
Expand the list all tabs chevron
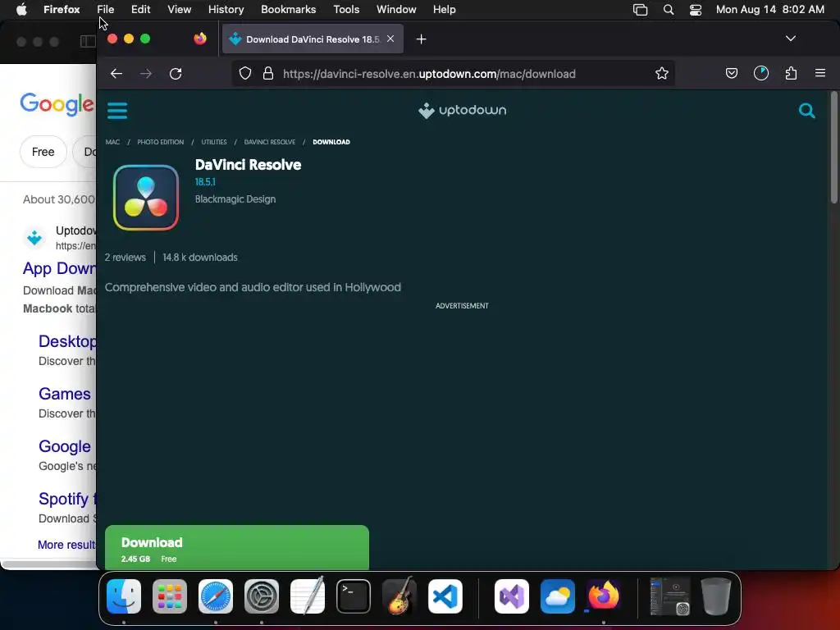[790, 39]
